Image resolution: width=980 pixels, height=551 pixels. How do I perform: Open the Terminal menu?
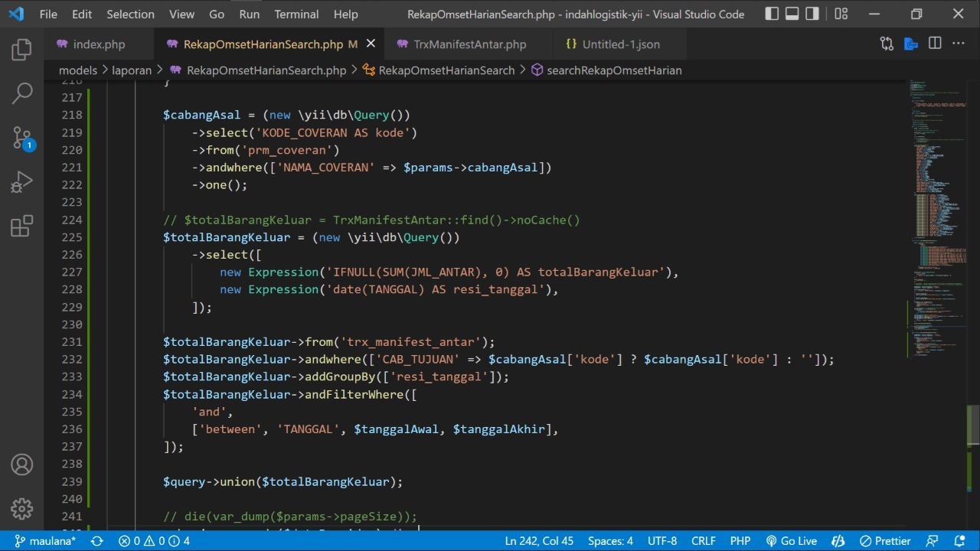point(296,14)
